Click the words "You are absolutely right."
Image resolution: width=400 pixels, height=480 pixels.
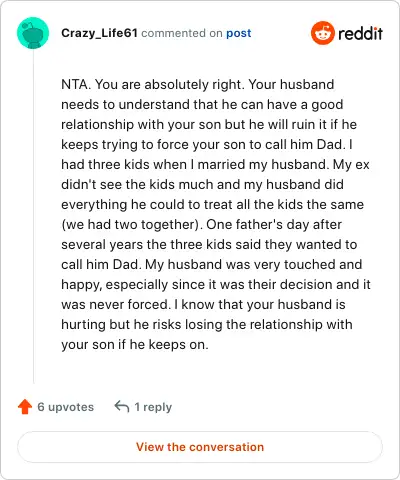170,84
